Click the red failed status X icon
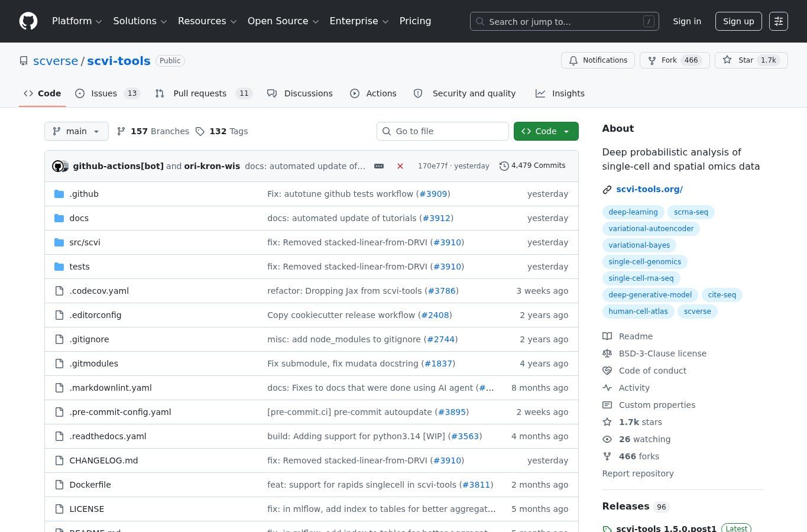807x532 pixels. pos(400,166)
